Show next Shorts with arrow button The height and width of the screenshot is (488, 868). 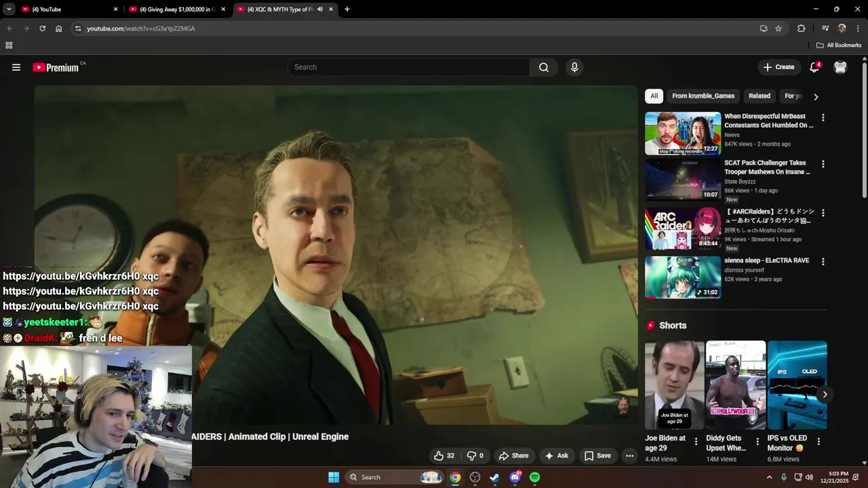point(825,394)
